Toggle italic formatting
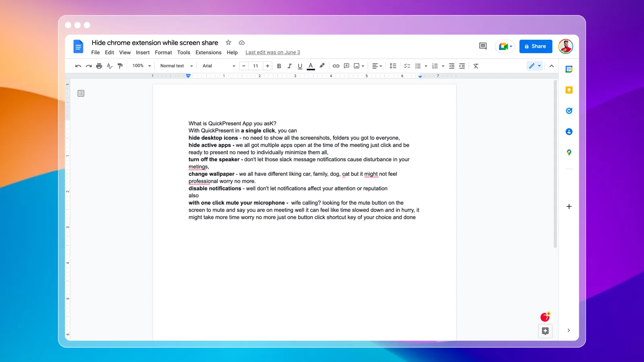The image size is (644, 362). point(289,66)
